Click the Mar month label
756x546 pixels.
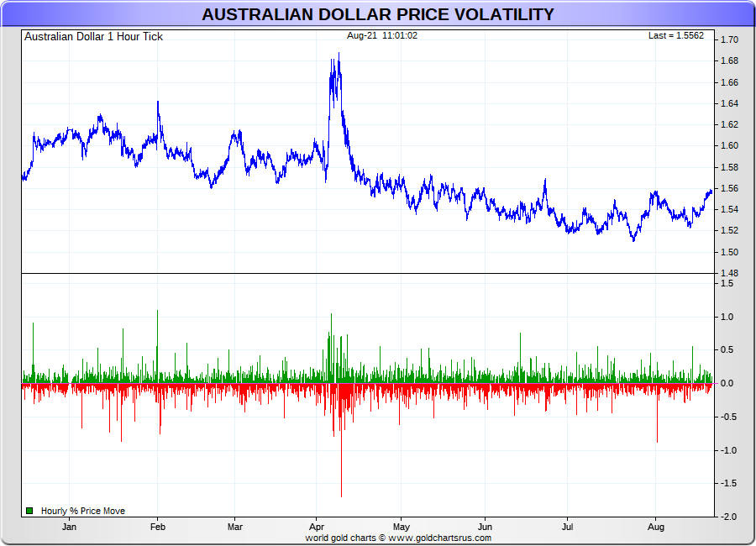click(235, 527)
